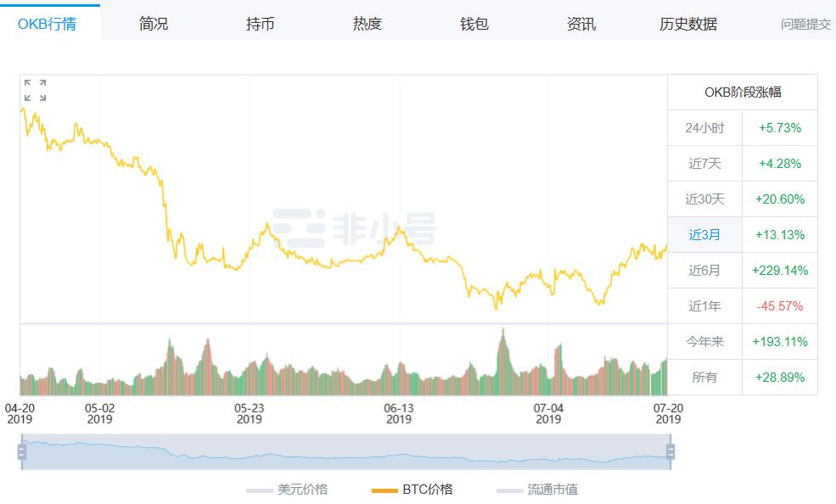
Task: Select the 今年来 period row
Action: point(742,341)
